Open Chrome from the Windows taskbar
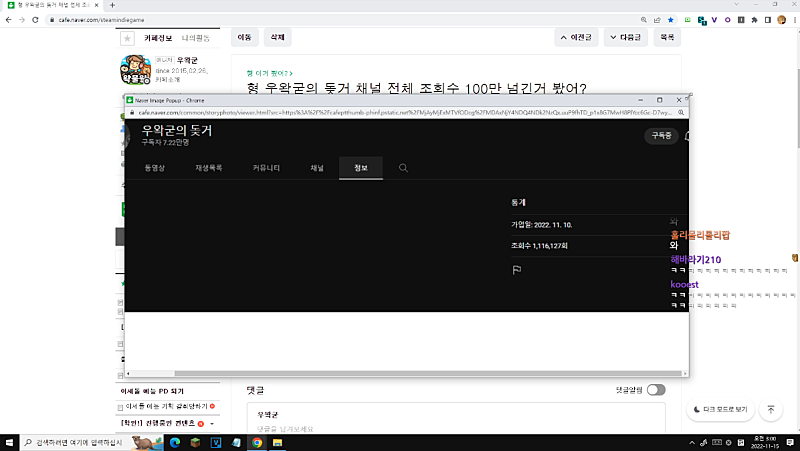800x451 pixels. pos(257,441)
